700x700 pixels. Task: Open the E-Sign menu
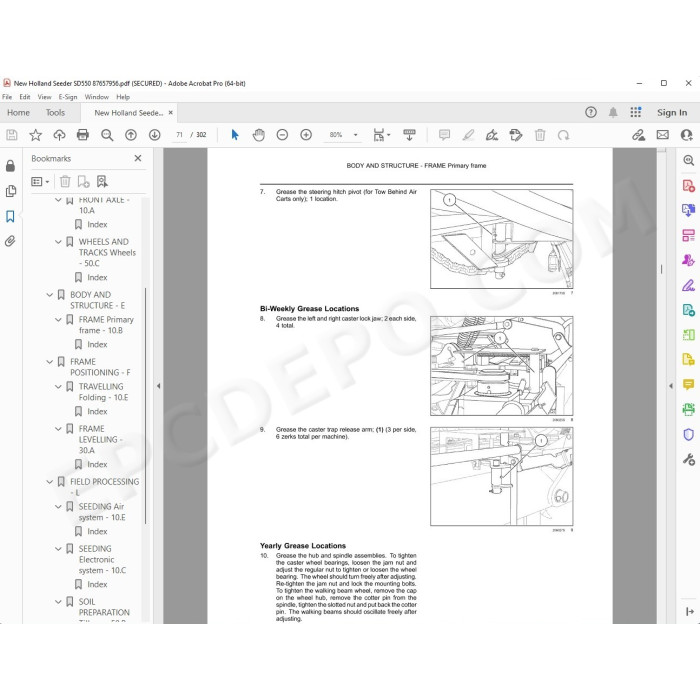[x=68, y=97]
